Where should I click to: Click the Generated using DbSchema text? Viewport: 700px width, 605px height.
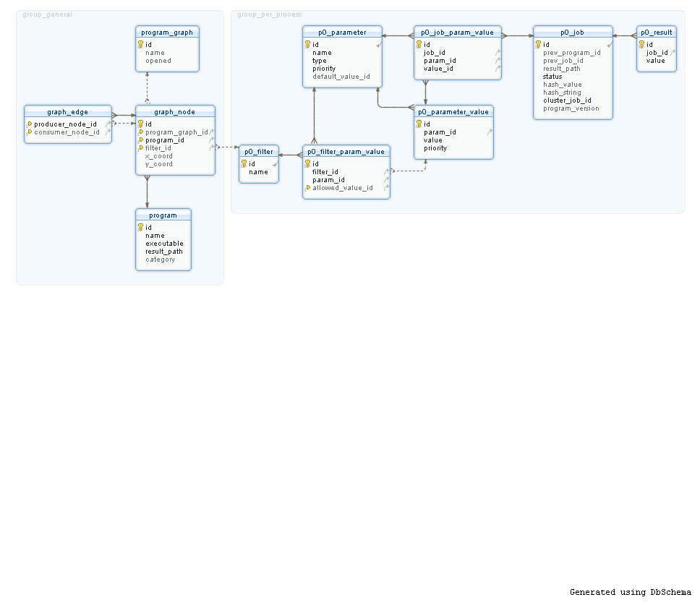point(630,592)
